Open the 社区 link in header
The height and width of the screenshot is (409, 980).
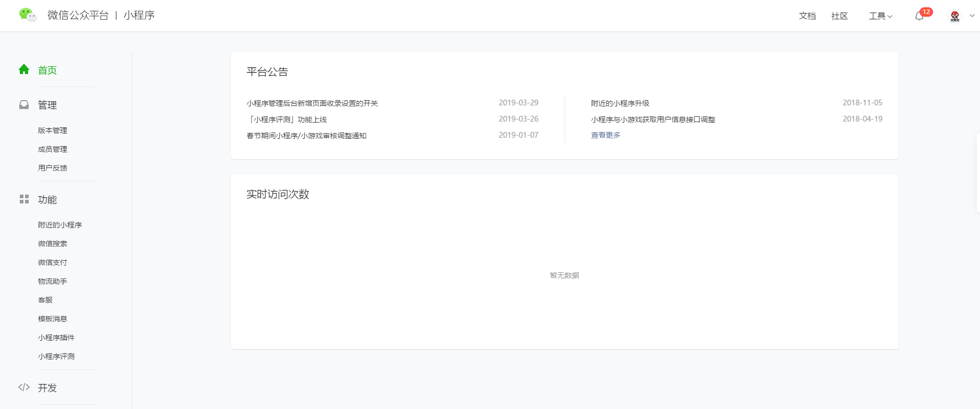(840, 16)
